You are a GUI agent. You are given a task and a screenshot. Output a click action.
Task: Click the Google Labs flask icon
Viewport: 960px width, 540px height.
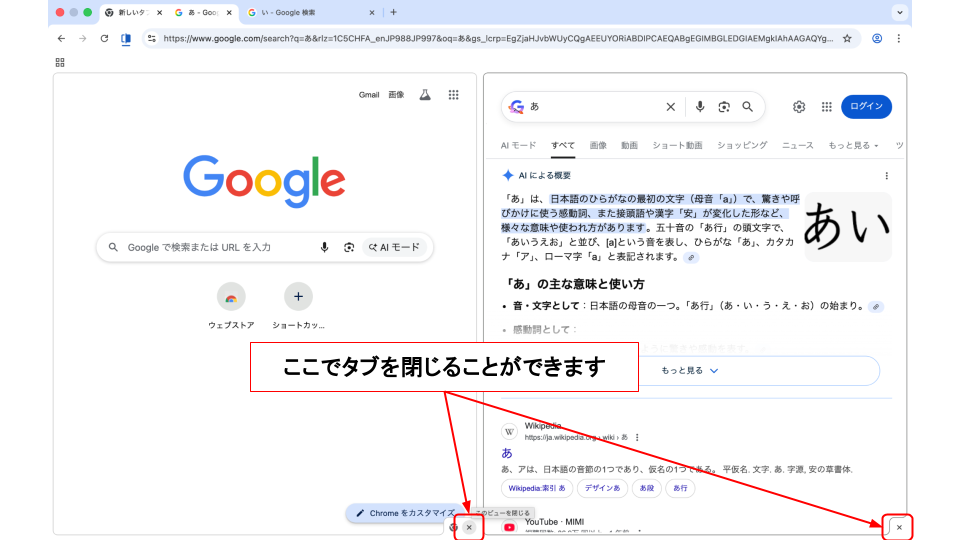425,95
